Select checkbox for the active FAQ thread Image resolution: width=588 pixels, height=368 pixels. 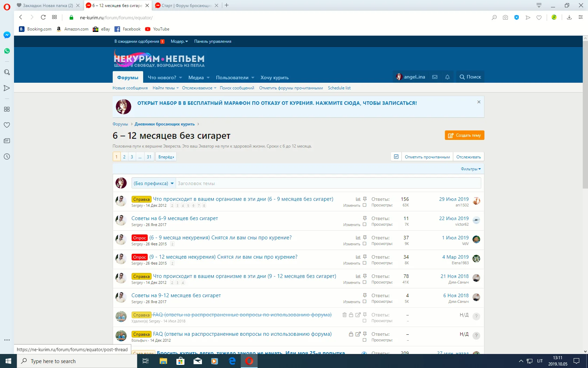[x=364, y=340]
